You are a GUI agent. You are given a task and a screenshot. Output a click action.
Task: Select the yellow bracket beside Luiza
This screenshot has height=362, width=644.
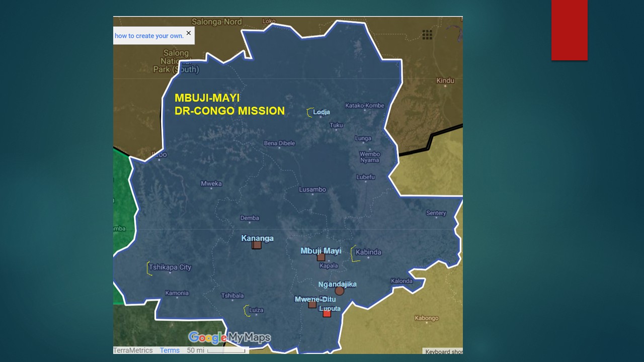click(246, 311)
